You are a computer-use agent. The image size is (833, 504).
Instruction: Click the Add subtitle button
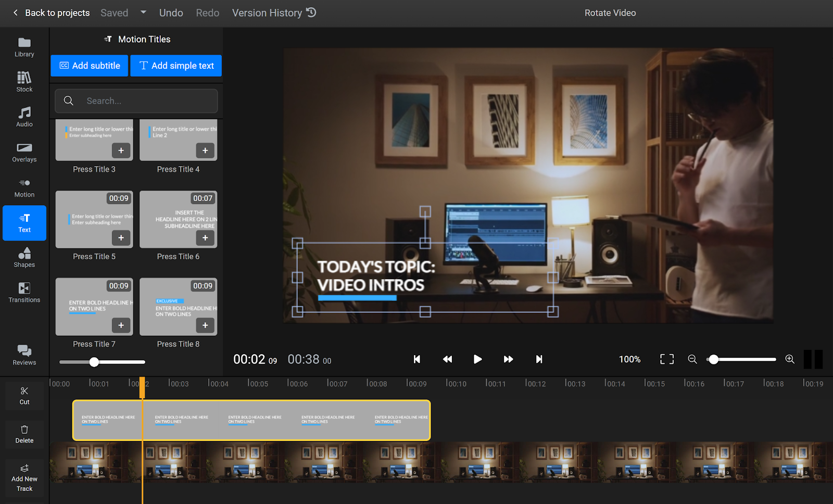click(90, 66)
